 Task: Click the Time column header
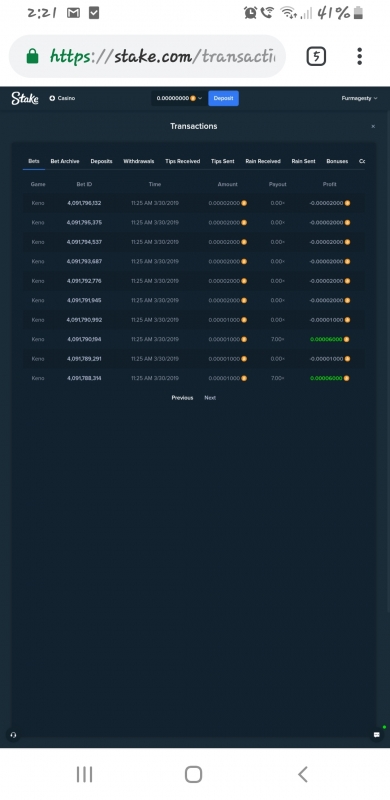click(x=155, y=184)
